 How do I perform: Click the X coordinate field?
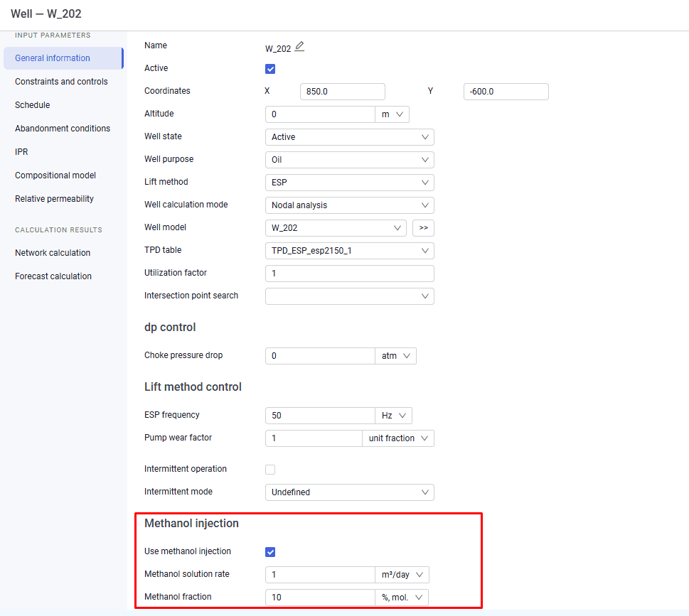(342, 92)
